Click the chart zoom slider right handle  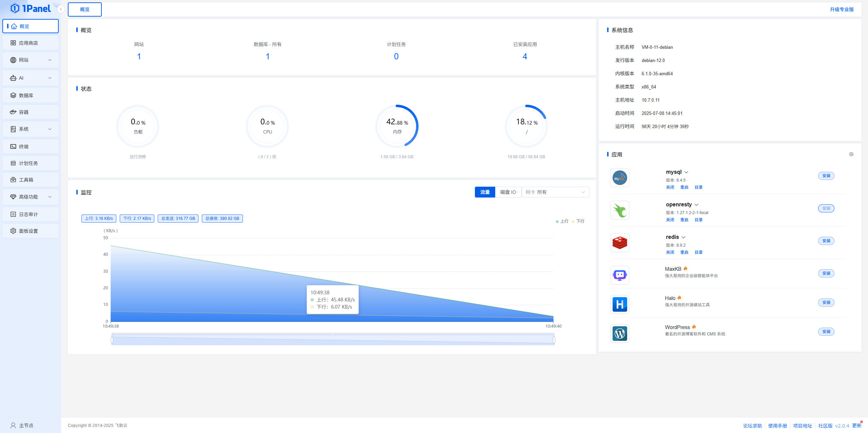click(x=554, y=340)
